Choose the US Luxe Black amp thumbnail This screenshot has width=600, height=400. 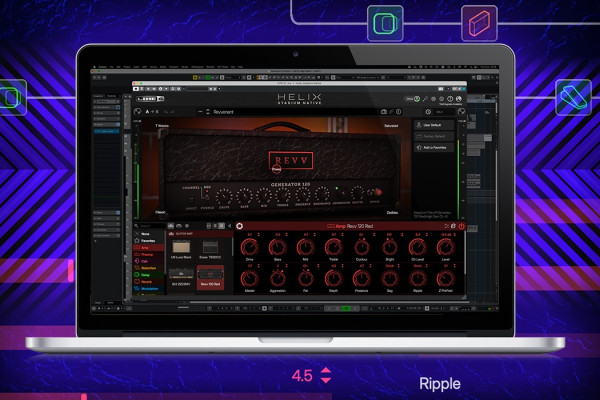pyautogui.click(x=181, y=250)
